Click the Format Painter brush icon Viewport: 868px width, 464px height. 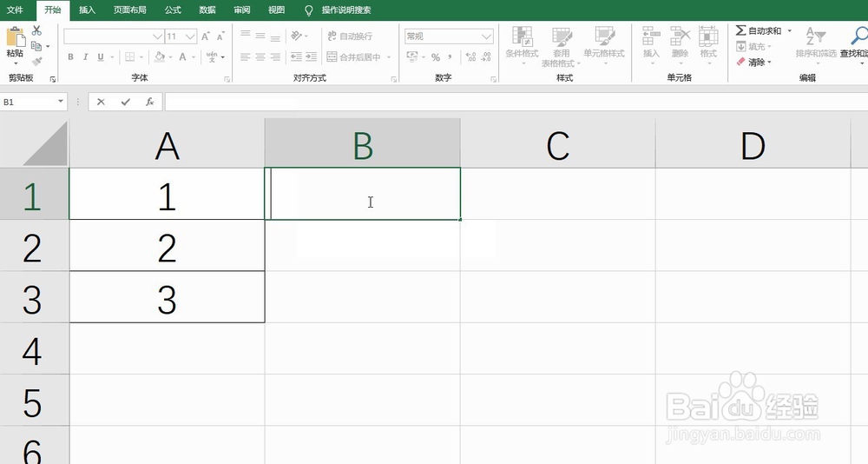click(x=36, y=62)
